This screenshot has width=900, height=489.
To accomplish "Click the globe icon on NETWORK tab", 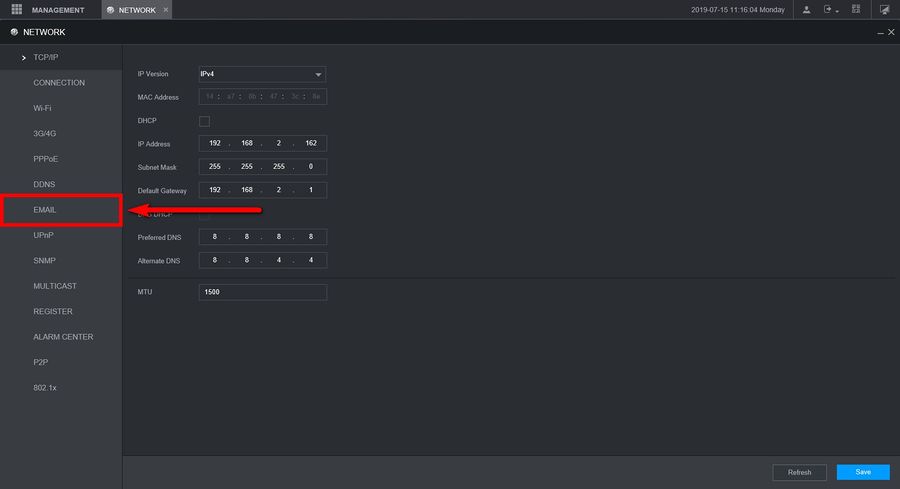I will pos(110,10).
